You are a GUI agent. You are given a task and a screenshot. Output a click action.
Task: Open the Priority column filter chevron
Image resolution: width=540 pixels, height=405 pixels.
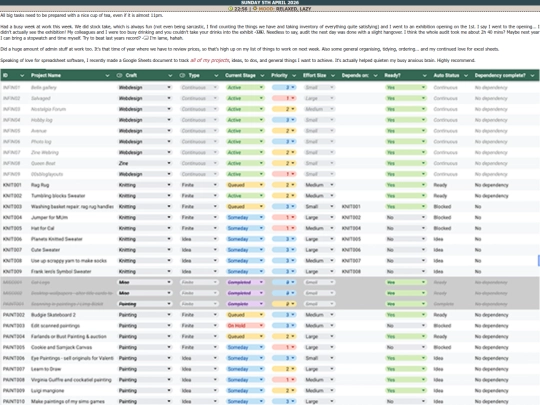tap(294, 75)
